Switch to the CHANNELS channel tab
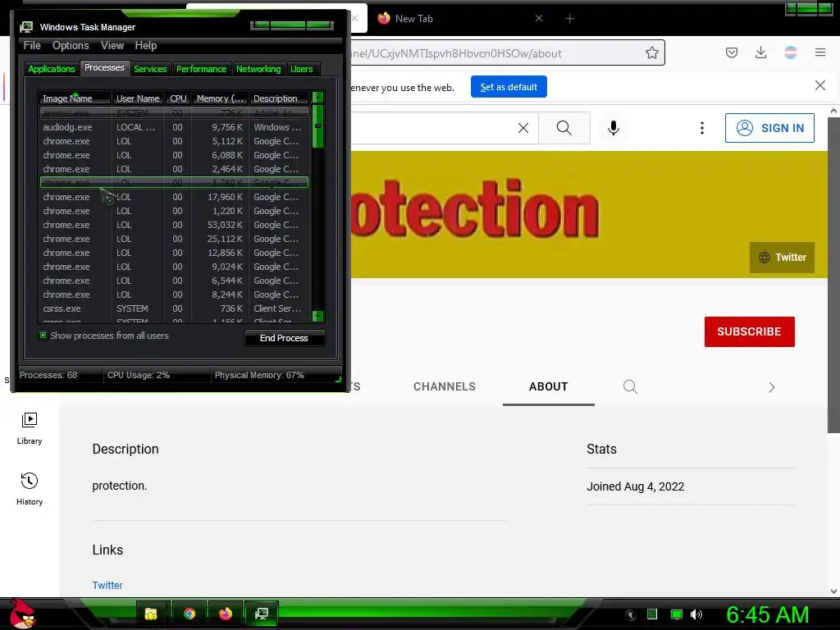 click(444, 387)
